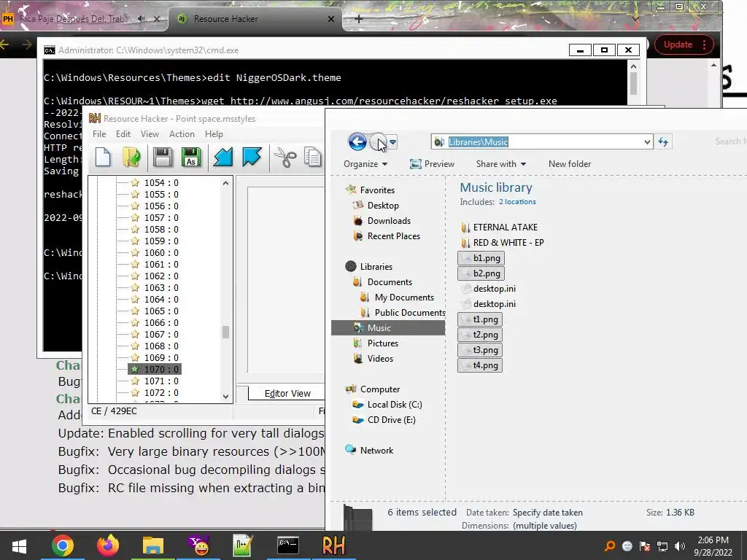The height and width of the screenshot is (560, 747).
Task: Select t1.png file
Action: click(x=480, y=319)
